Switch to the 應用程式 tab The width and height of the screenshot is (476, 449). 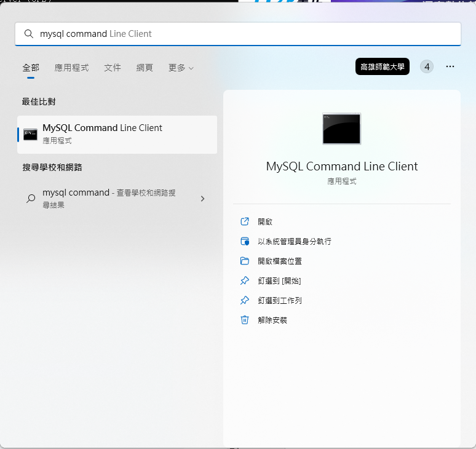(x=71, y=68)
